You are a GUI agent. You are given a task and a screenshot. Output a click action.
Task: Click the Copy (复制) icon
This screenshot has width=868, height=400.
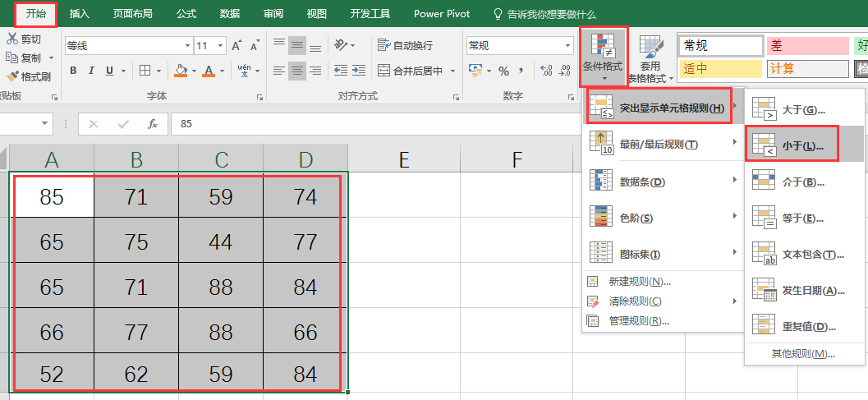point(11,57)
